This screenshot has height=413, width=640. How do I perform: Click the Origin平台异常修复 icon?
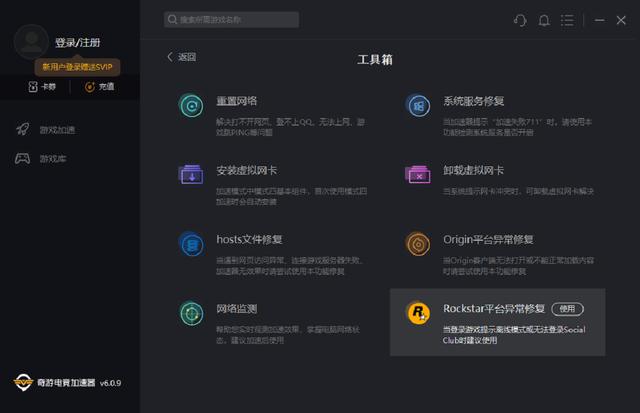click(x=418, y=244)
